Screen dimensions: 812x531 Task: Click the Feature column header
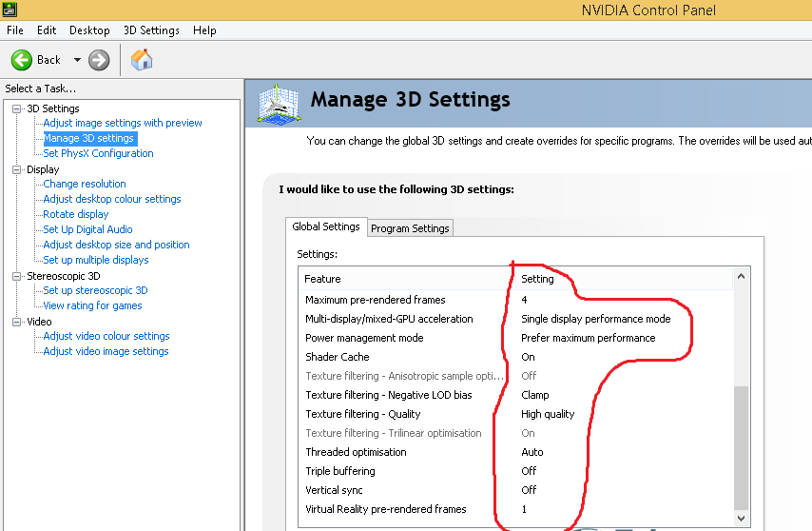405,279
